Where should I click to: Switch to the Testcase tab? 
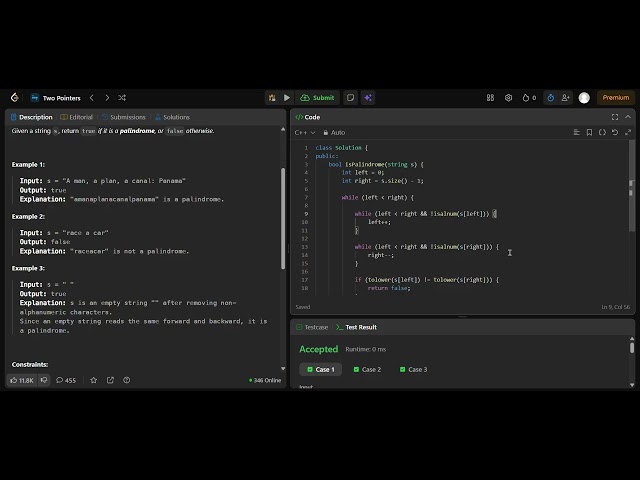tap(312, 327)
